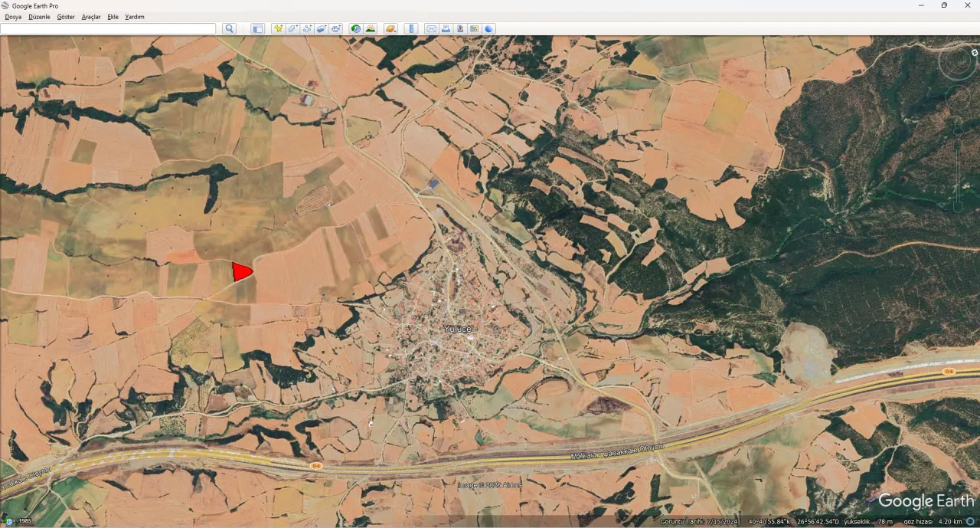
Task: Select the Add Polygon tool
Action: pyautogui.click(x=292, y=28)
